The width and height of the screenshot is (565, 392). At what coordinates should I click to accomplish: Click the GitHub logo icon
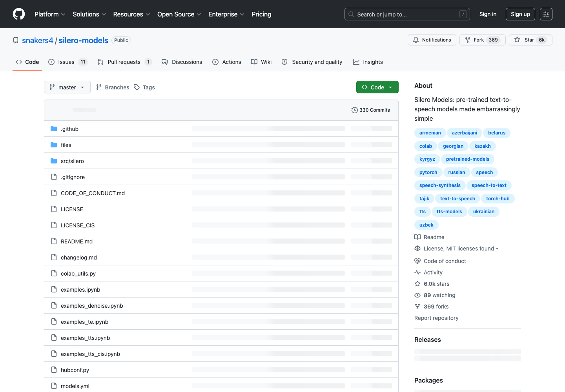click(x=19, y=14)
